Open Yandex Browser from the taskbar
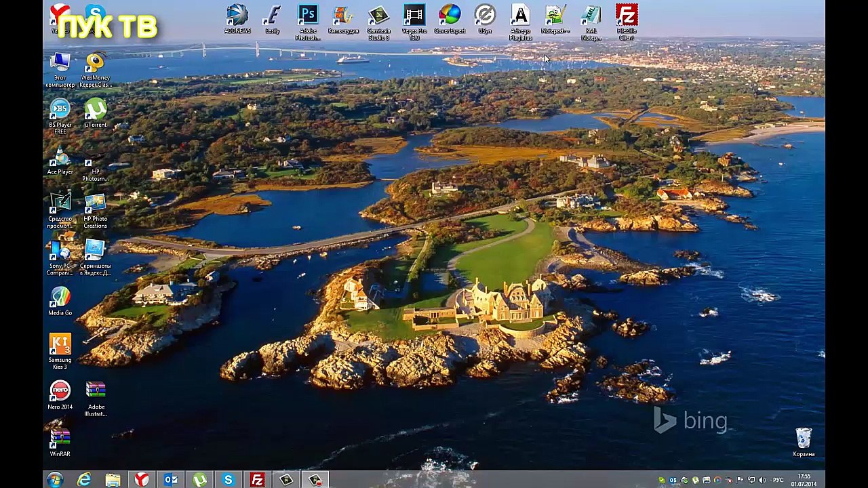 click(x=142, y=480)
